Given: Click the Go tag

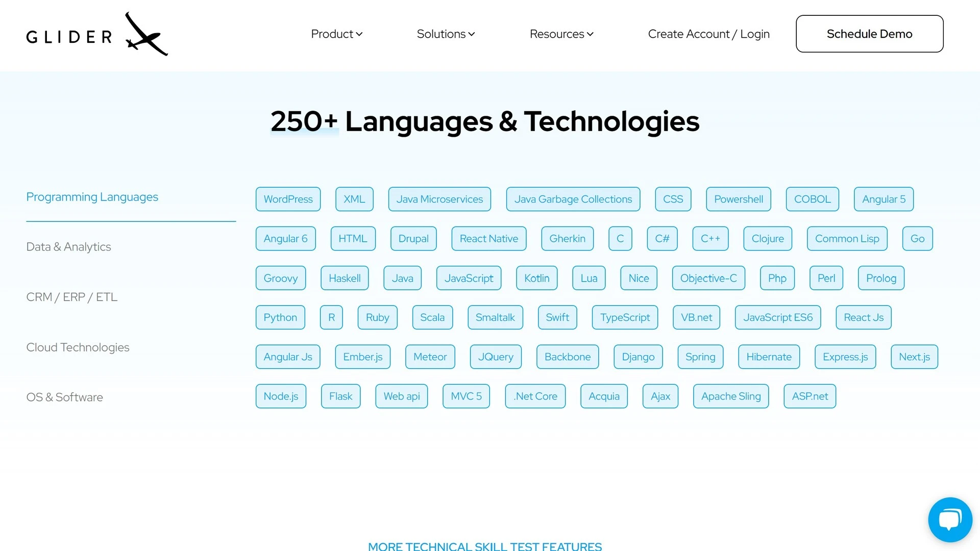Looking at the screenshot, I should click(917, 238).
